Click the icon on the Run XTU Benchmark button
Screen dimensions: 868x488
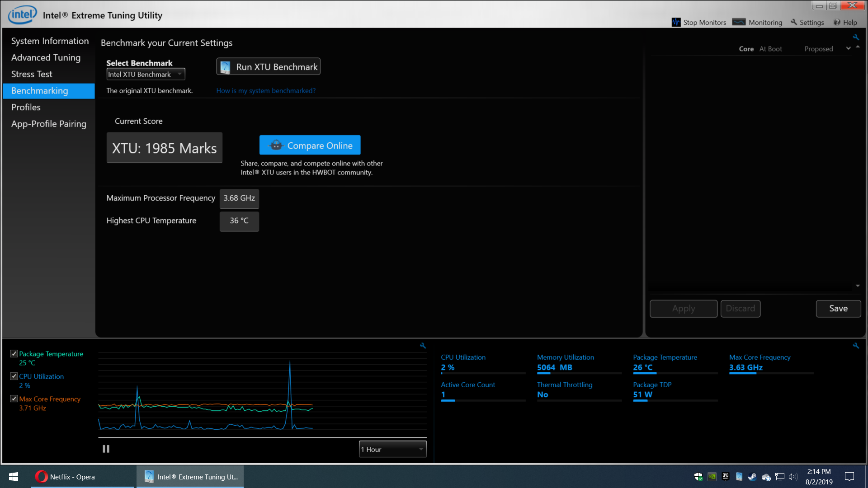click(225, 67)
